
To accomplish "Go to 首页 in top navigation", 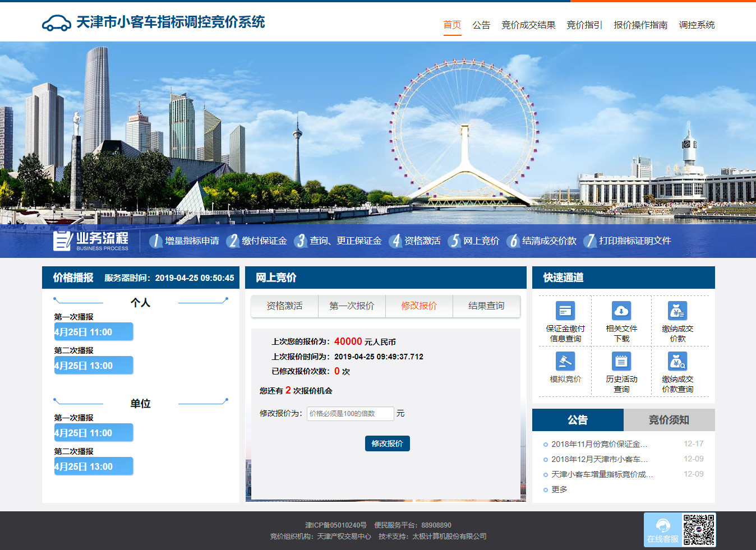I will [x=452, y=25].
